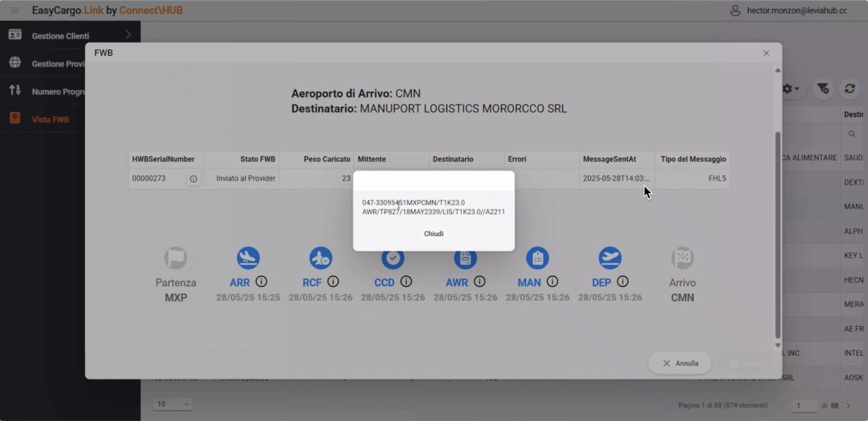Click the Numero Progressivo sort icon
The width and height of the screenshot is (868, 421).
pyautogui.click(x=15, y=90)
